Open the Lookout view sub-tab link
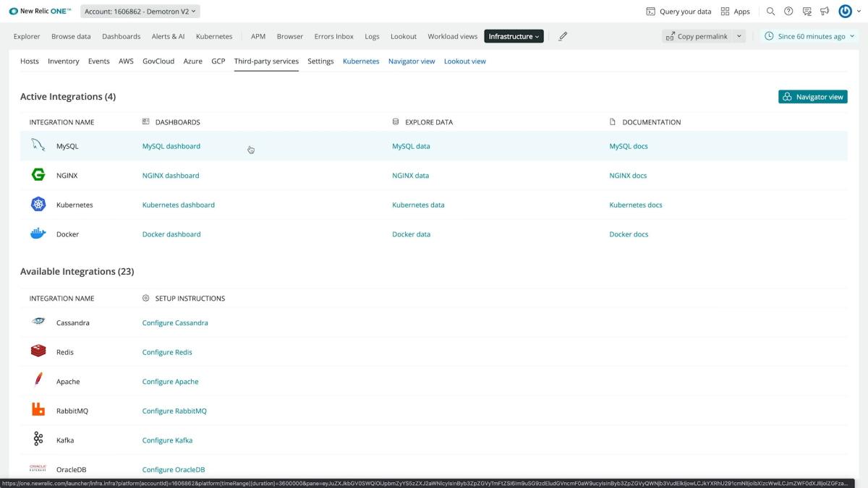Image resolution: width=868 pixels, height=488 pixels. pyautogui.click(x=465, y=61)
